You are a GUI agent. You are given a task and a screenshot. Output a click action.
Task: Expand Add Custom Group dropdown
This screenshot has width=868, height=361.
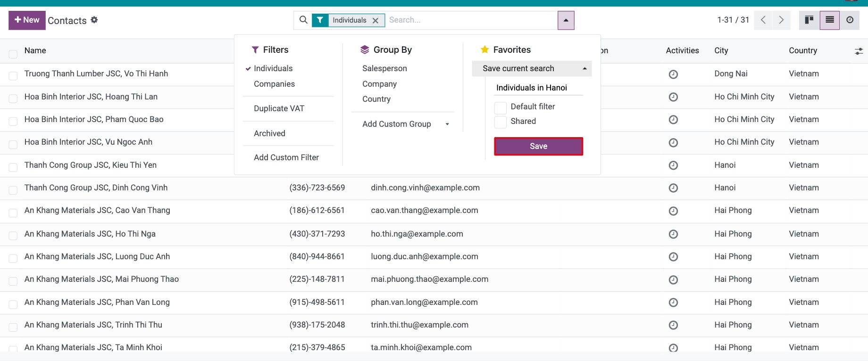click(x=405, y=124)
